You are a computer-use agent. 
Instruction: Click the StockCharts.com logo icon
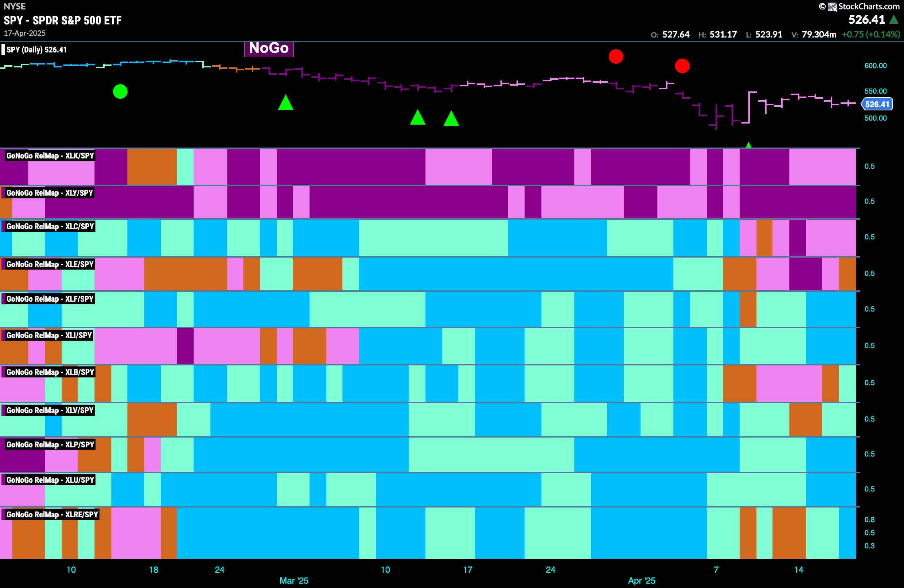click(833, 7)
